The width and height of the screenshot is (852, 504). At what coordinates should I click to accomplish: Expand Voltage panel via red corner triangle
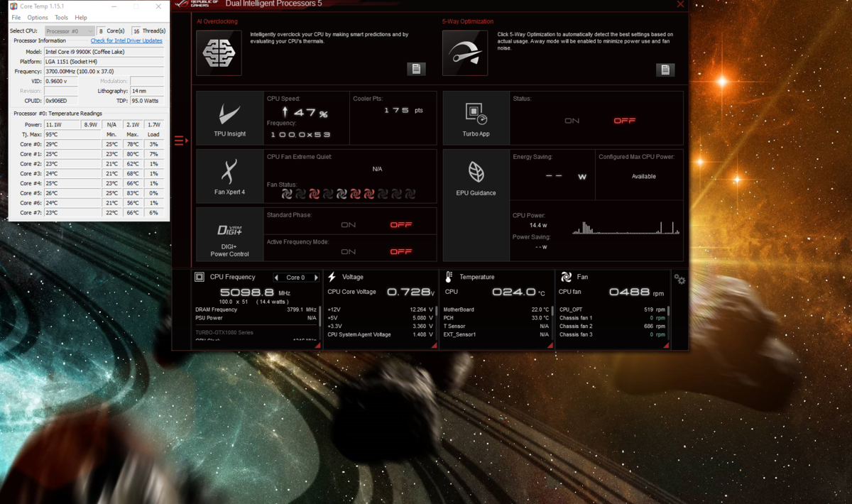click(x=434, y=346)
